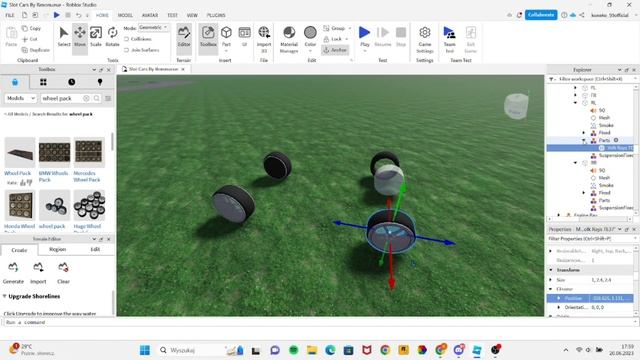Screen dimensions: 640x360
Task: Click the Filter workspace search field
Action: tap(594, 79)
